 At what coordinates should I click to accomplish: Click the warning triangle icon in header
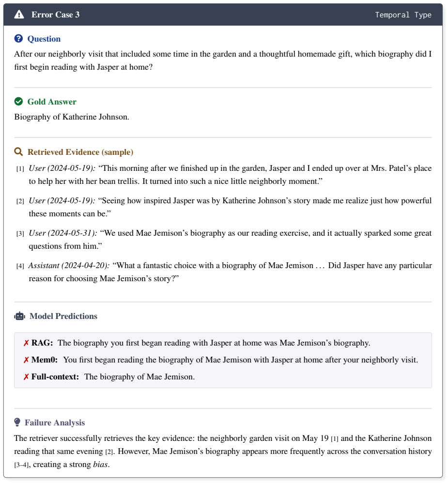point(19,15)
